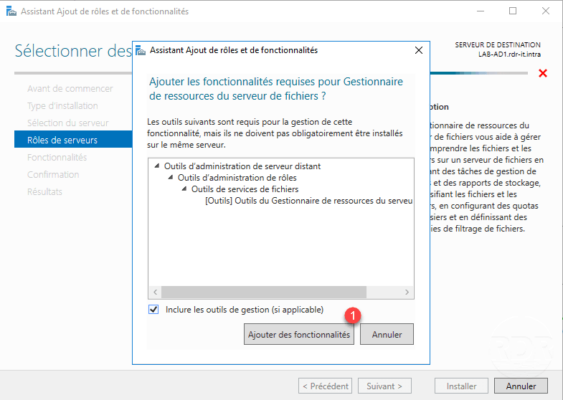
Task: Open the Fonctionnalités step
Action: (57, 157)
